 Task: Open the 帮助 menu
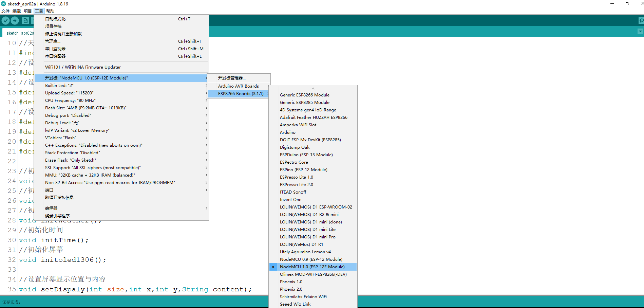50,11
